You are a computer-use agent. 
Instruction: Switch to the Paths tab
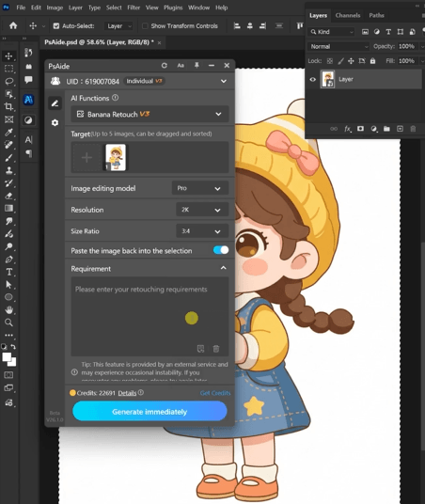click(x=376, y=15)
